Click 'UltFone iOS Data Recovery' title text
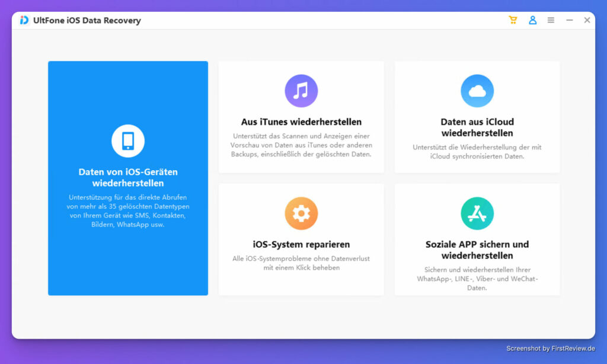Viewport: 607px width, 364px height. click(x=87, y=21)
